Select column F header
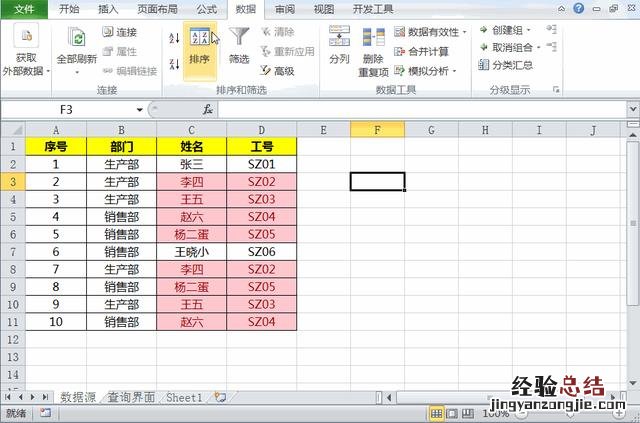The width and height of the screenshot is (640, 423). click(x=378, y=130)
